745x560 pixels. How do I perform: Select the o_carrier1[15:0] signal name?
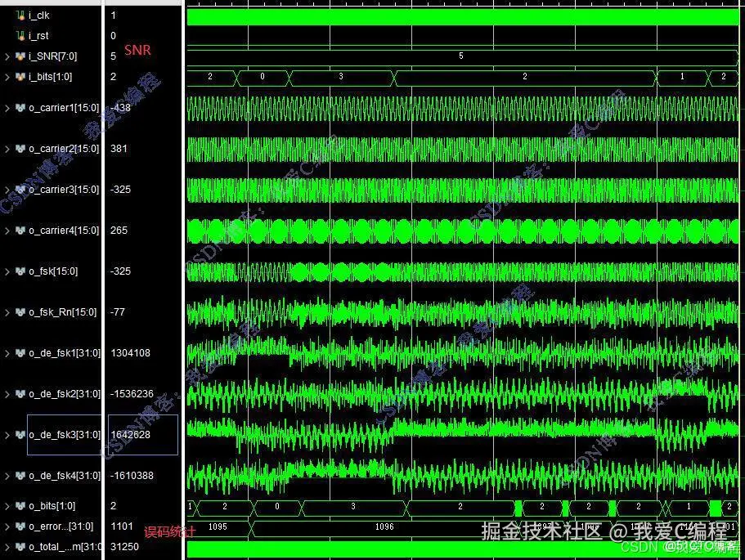point(64,108)
